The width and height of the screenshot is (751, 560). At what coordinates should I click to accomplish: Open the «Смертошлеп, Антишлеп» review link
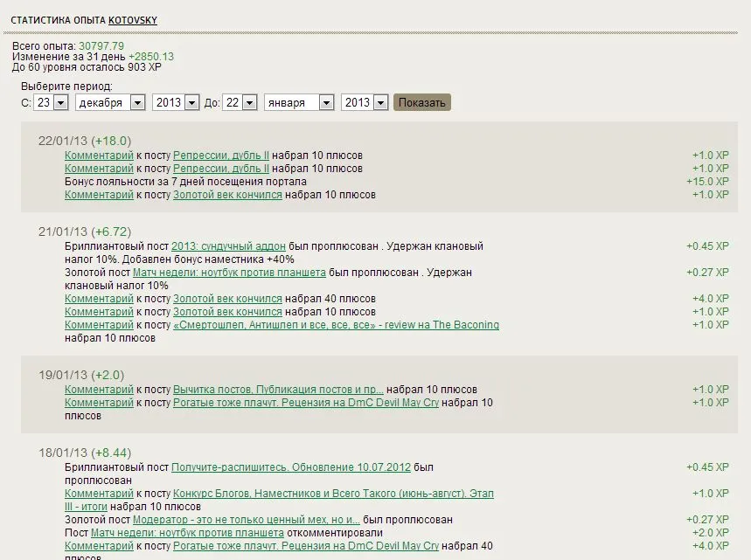click(x=337, y=325)
